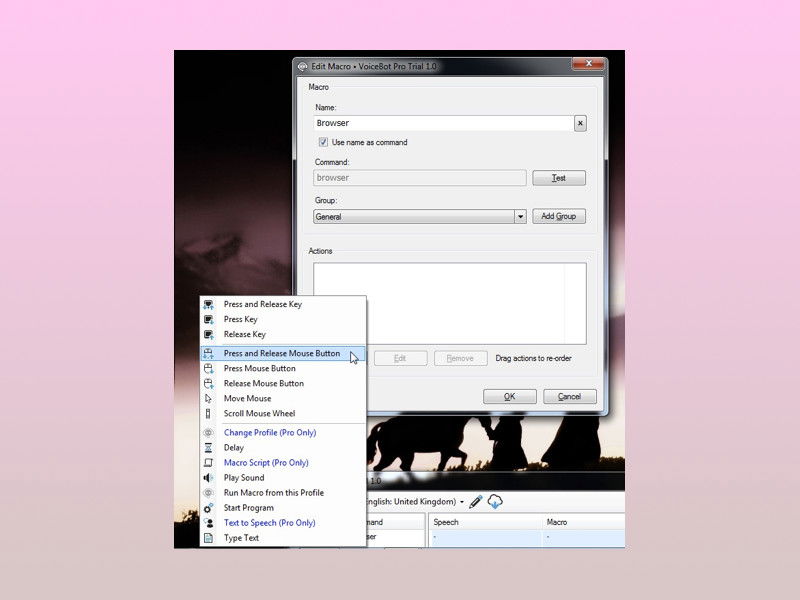Click the Press Key icon
This screenshot has height=600, width=800.
click(208, 319)
